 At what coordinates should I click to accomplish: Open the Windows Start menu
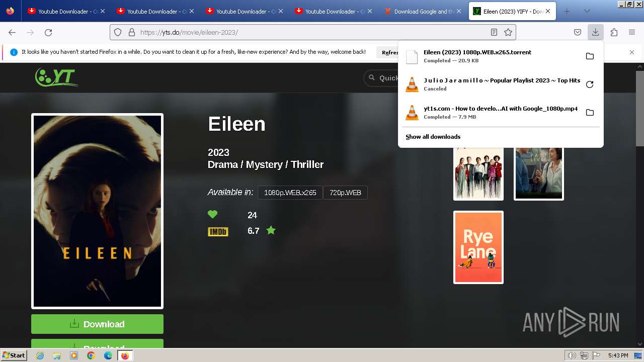tap(14, 355)
